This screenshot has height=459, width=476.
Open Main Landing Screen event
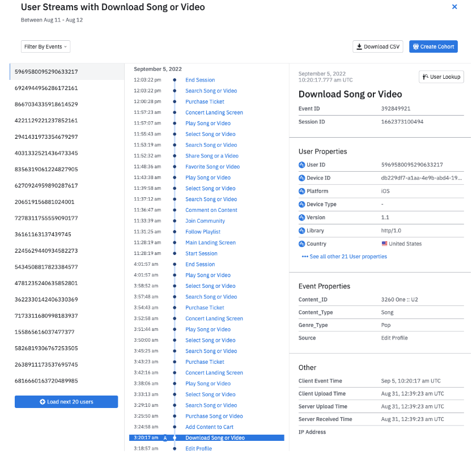coord(210,243)
